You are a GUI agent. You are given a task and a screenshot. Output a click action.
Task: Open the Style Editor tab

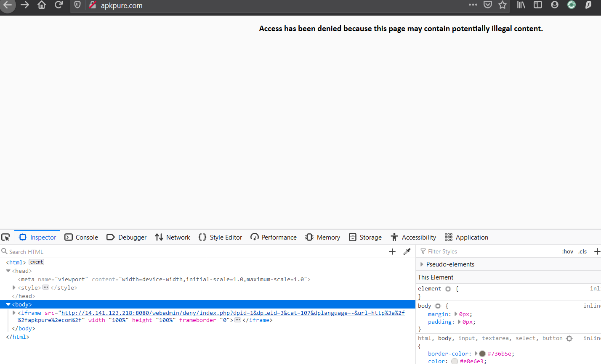point(220,237)
